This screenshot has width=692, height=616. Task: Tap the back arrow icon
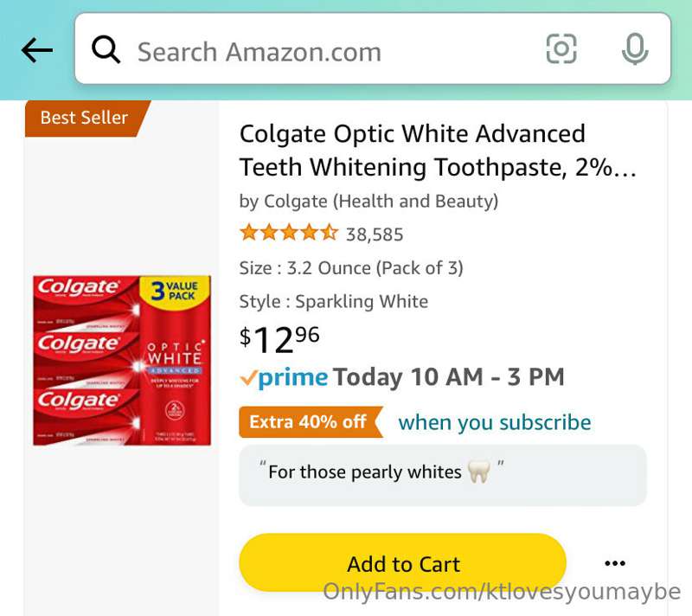click(37, 50)
